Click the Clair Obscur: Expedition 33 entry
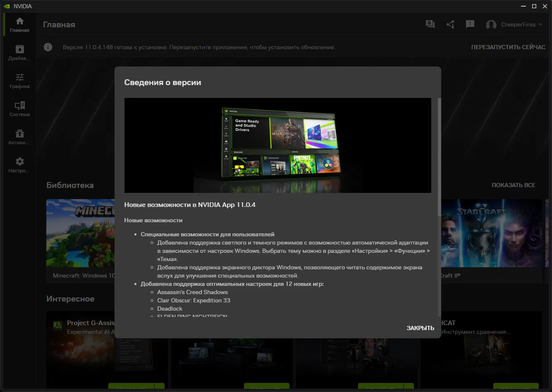 tap(194, 300)
